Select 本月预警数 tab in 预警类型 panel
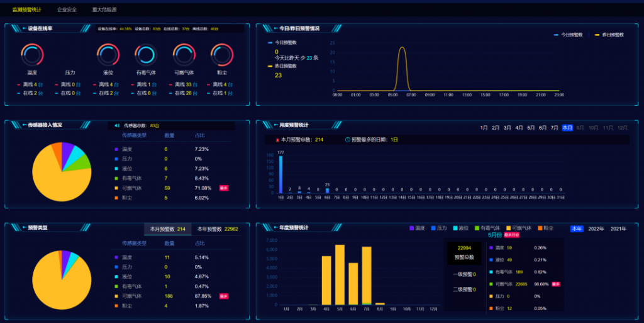This screenshot has height=323, width=644. click(x=167, y=229)
